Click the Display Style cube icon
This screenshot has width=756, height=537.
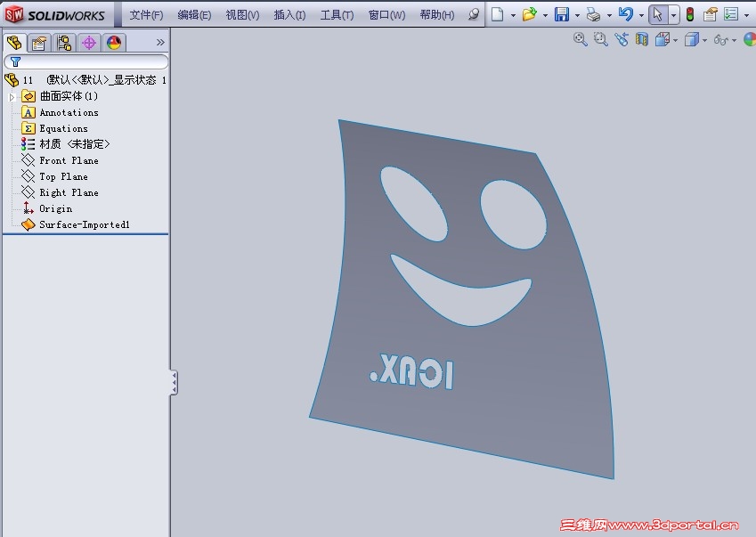point(692,39)
